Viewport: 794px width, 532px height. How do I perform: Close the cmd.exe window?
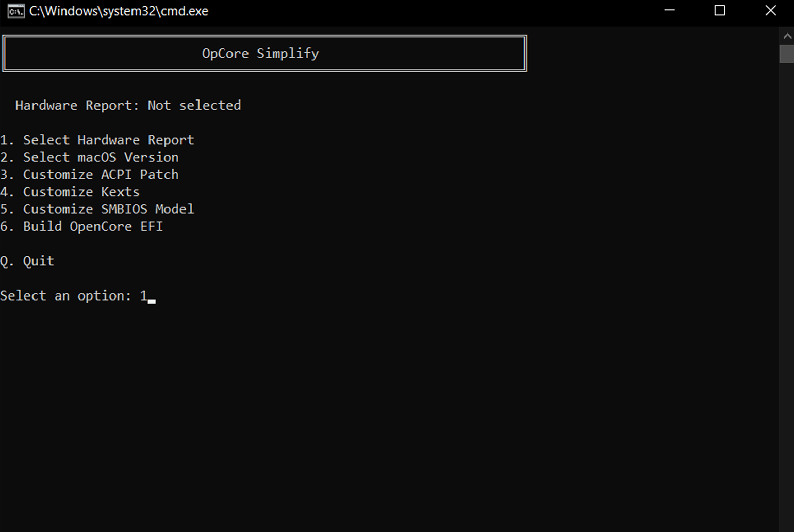tap(770, 11)
